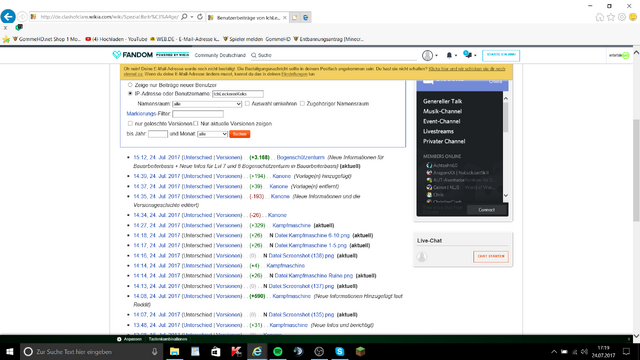This screenshot has width=640, height=360.
Task: Open the GommeHD.net Shop bookmark
Action: coord(47,39)
